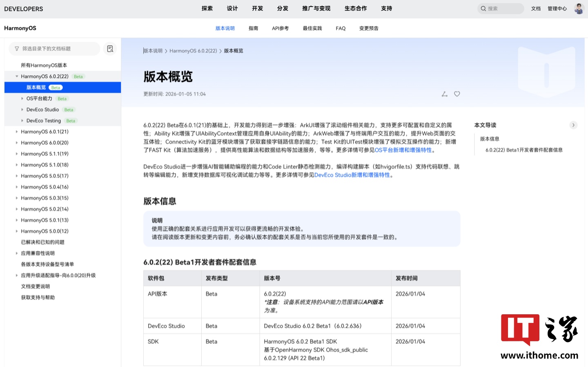Select 所有HarmonyOS版本 in the sidebar
The height and width of the screenshot is (367, 588).
point(45,65)
